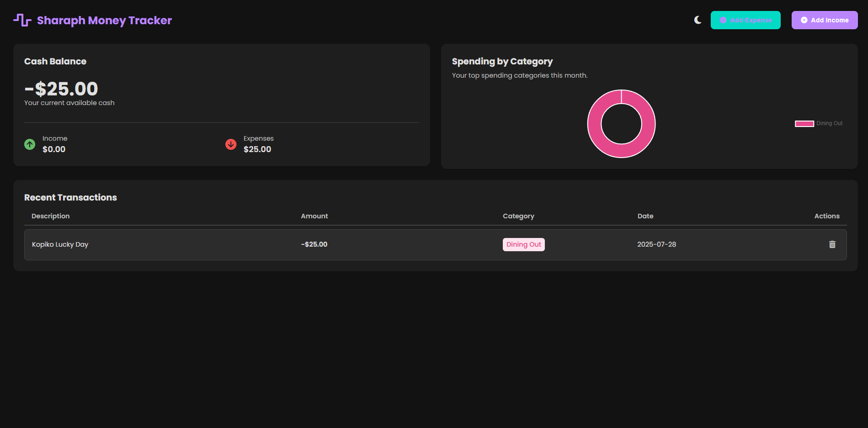
Task: Click the Recent Transactions heading
Action: [70, 197]
